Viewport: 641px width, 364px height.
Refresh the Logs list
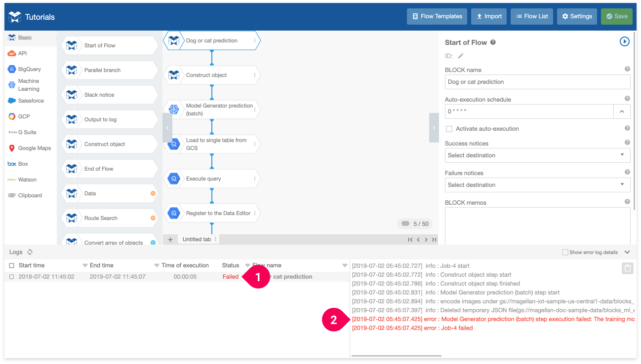[x=30, y=252]
